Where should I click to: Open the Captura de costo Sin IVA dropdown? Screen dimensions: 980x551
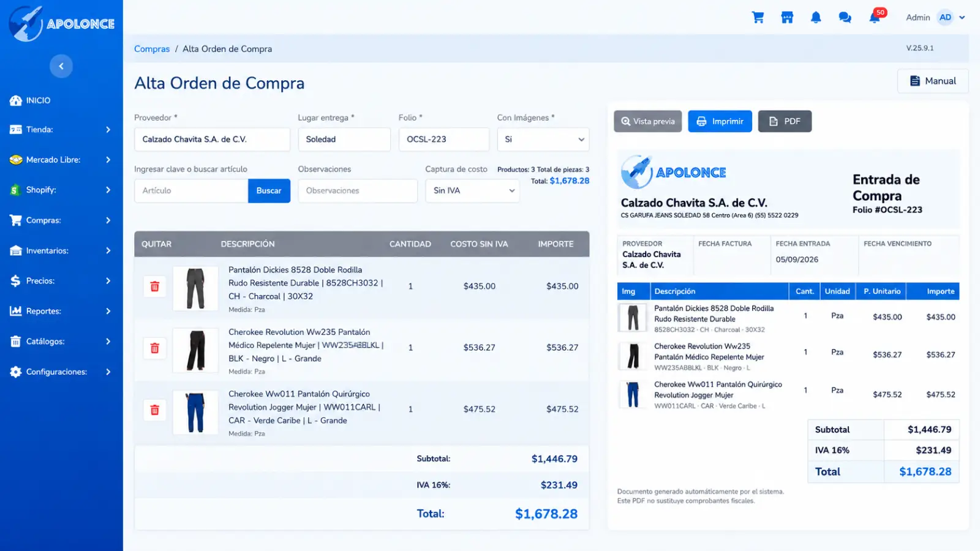472,191
